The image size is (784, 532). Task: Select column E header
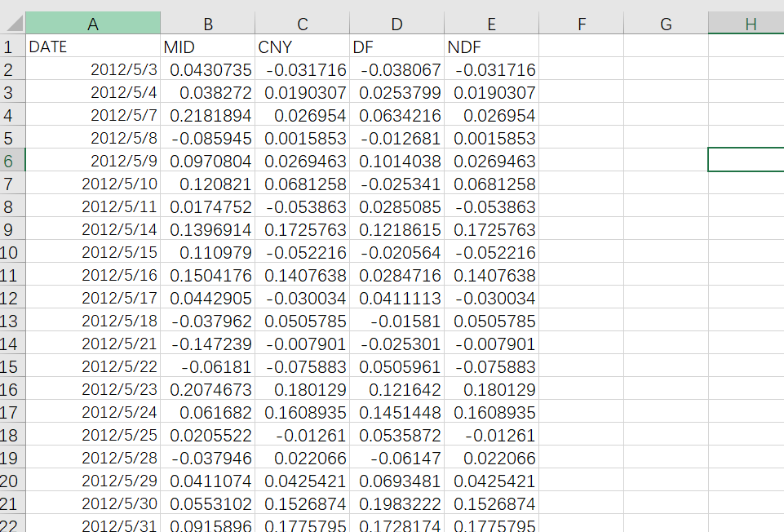pyautogui.click(x=491, y=23)
